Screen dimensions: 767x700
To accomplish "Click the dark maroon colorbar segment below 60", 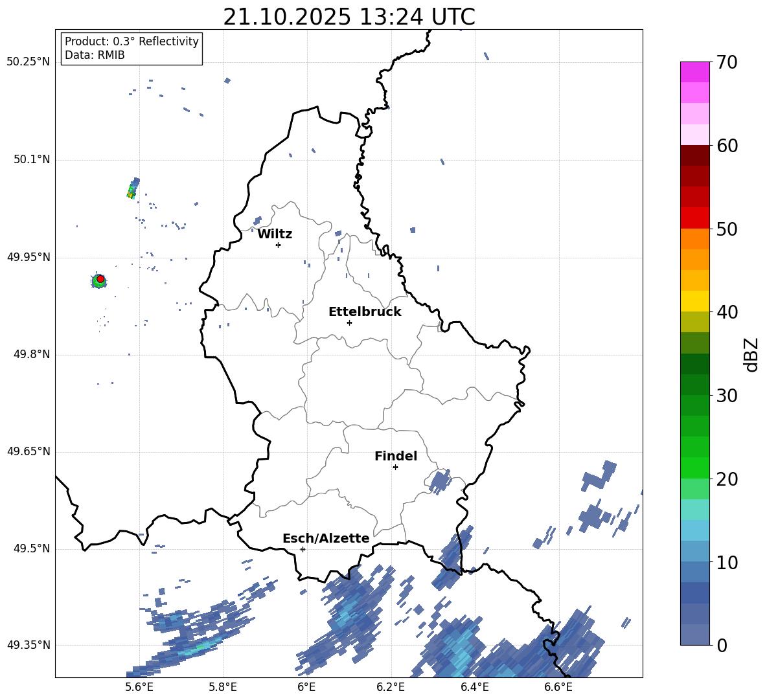I will (694, 155).
